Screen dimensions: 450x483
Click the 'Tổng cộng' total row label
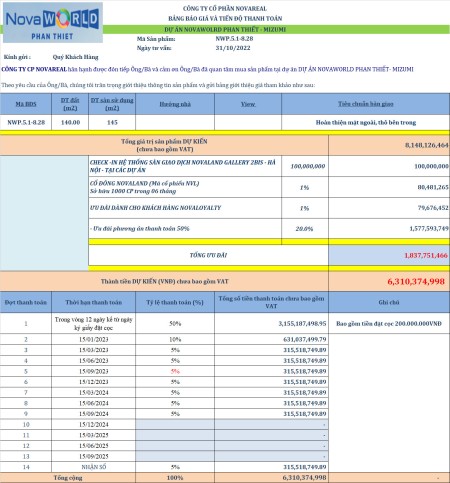(68, 478)
